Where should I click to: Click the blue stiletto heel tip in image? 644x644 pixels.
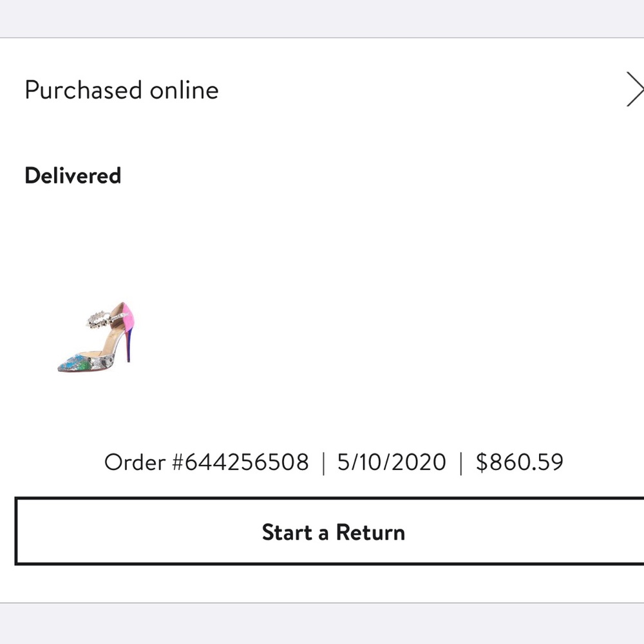pos(128,357)
